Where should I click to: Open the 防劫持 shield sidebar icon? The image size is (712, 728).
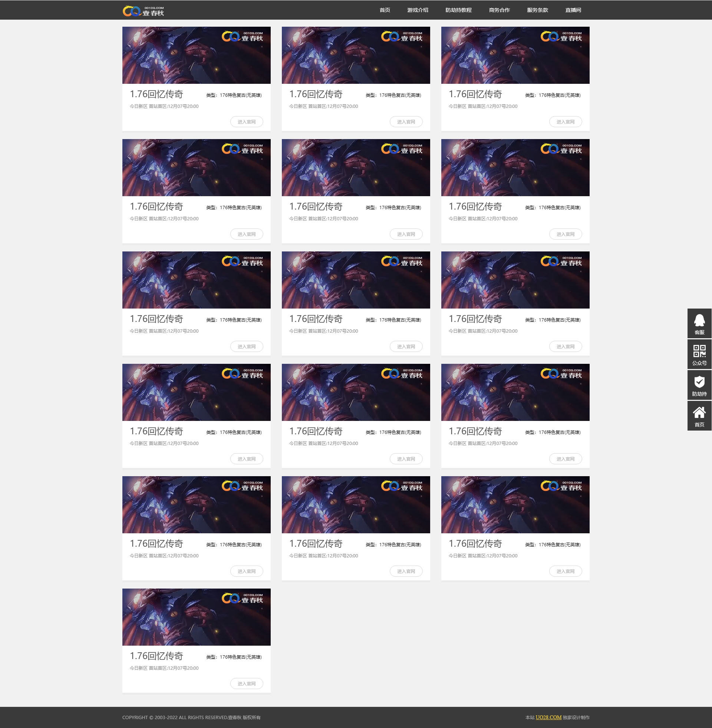[699, 385]
